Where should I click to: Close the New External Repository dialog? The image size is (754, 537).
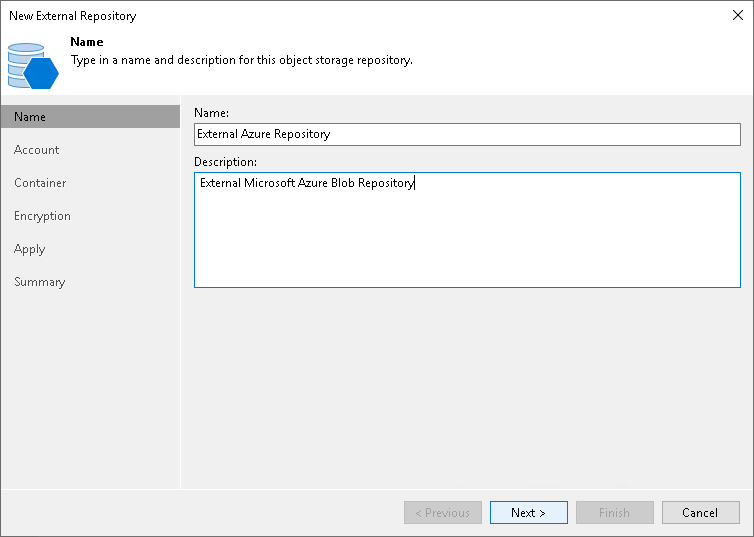coord(737,16)
